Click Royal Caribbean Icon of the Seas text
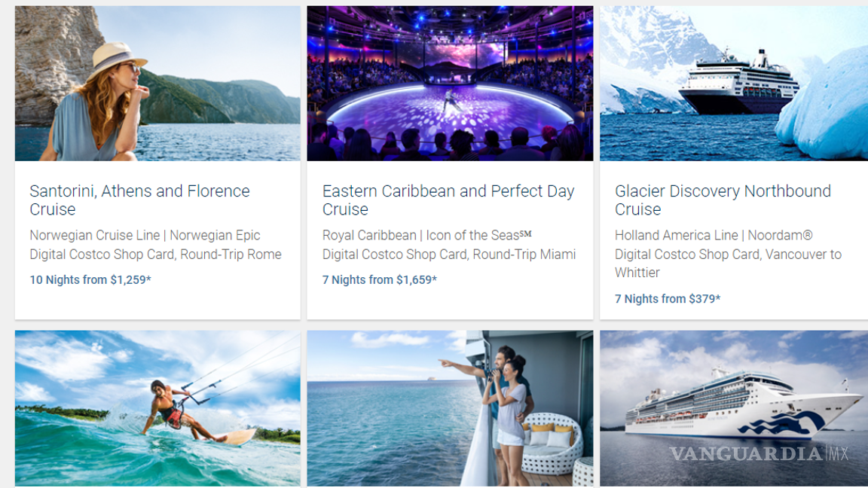 tap(427, 236)
